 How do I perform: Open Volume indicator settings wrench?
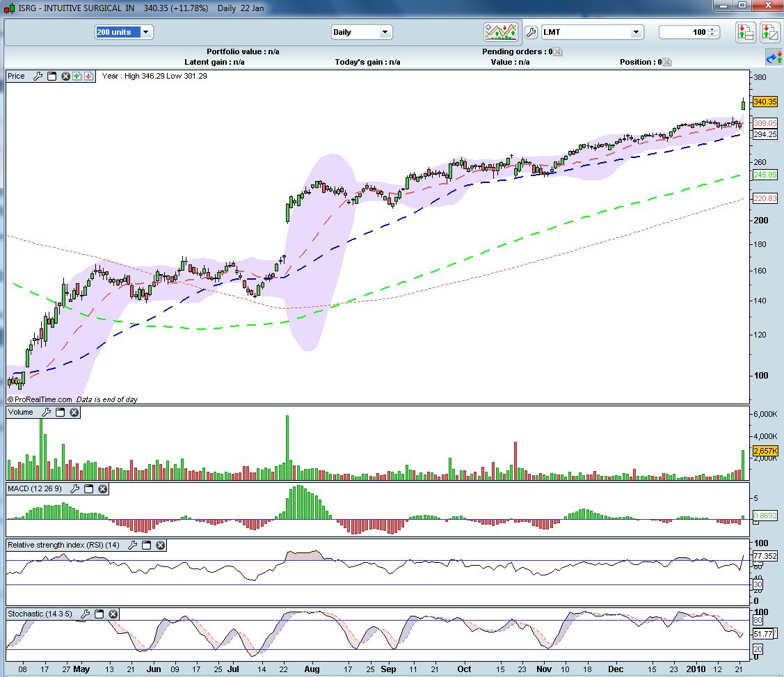coord(47,412)
